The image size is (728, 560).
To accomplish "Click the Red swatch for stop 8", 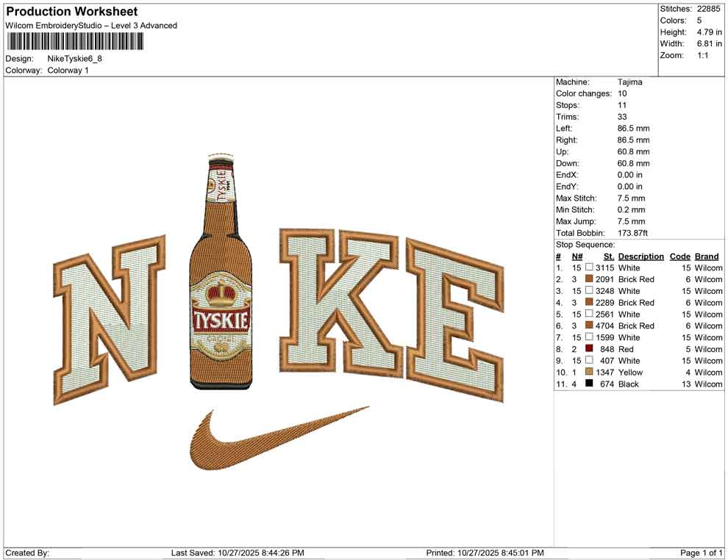I will click(x=589, y=348).
